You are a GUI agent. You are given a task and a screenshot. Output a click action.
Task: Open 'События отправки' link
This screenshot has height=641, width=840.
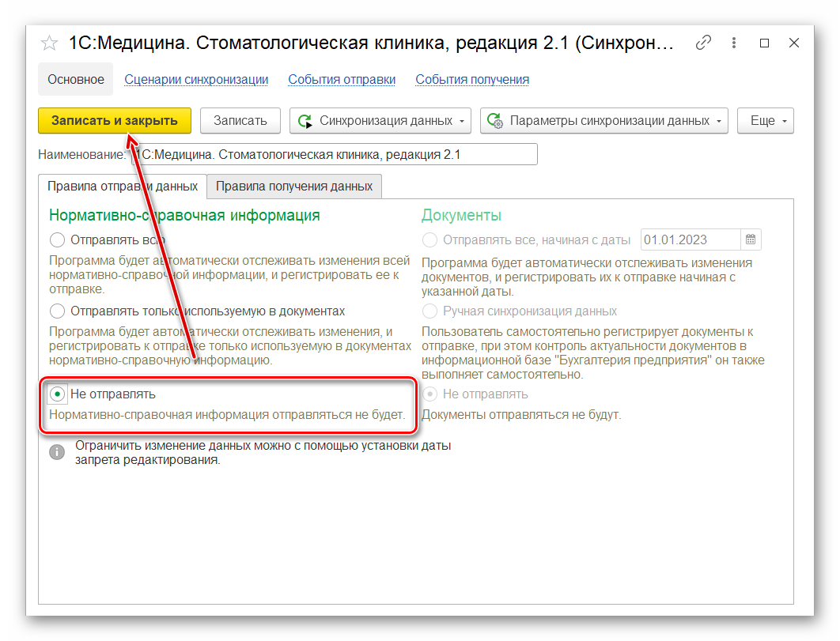(x=342, y=79)
